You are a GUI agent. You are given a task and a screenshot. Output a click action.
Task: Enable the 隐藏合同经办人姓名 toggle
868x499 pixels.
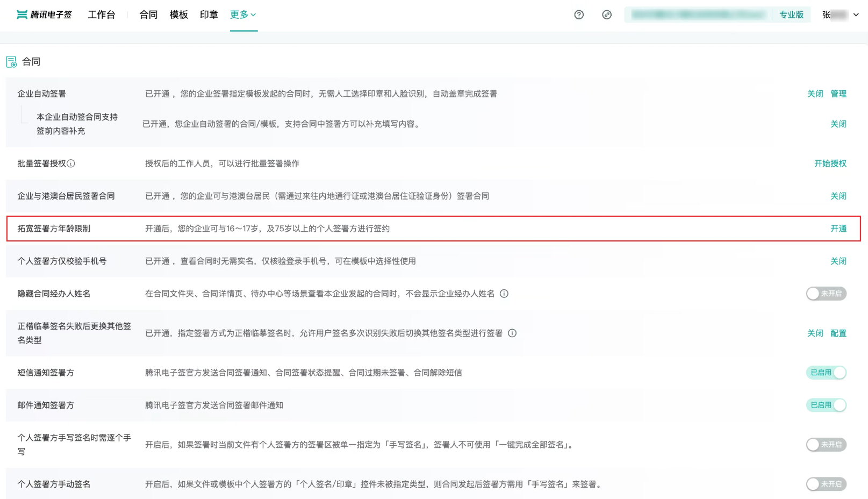[826, 294]
